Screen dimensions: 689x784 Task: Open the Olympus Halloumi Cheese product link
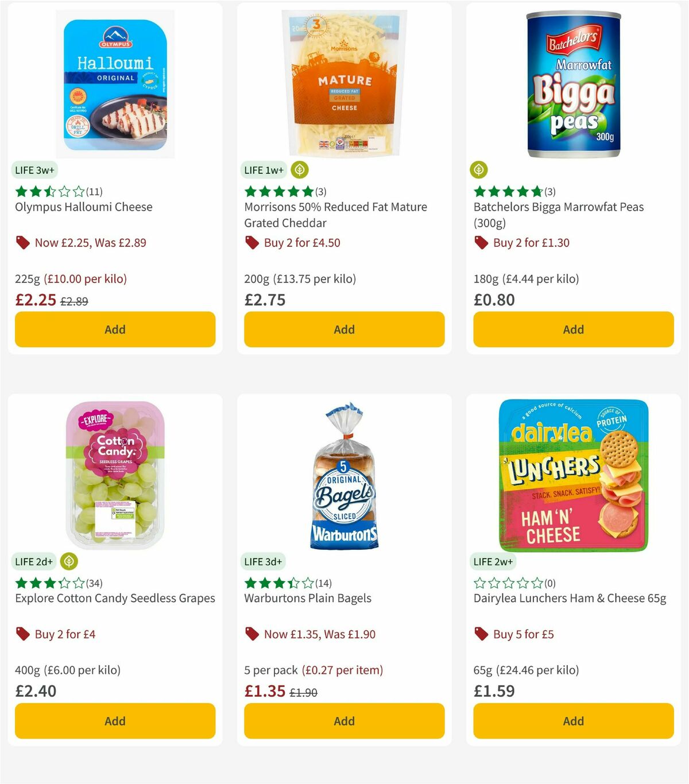[x=83, y=207]
